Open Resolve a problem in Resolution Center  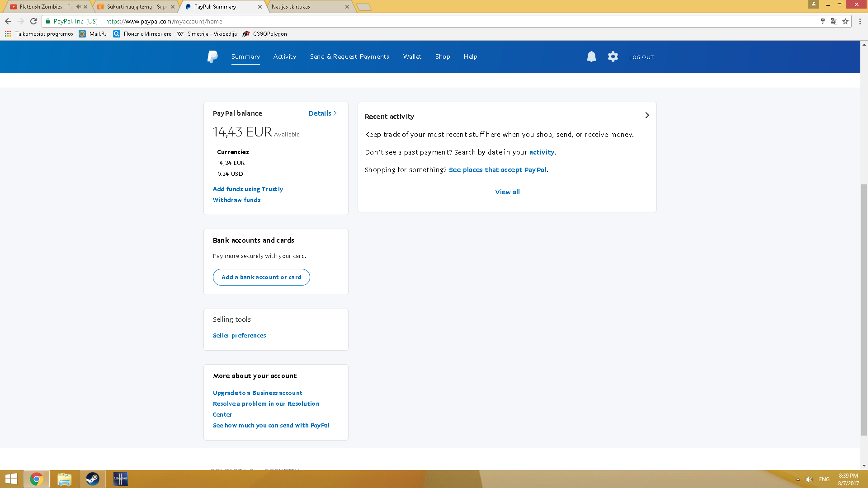(266, 409)
